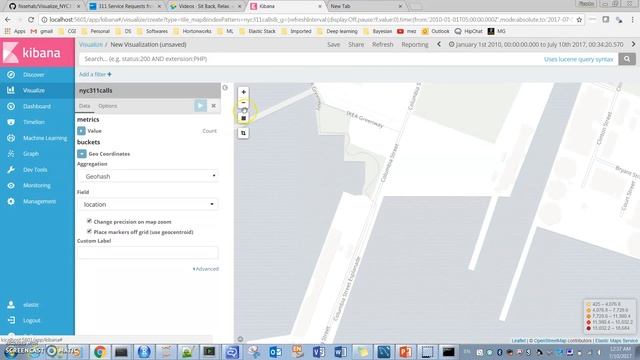The height and width of the screenshot is (360, 640).
Task: Switch to the New Tab browser tab
Action: click(363, 6)
